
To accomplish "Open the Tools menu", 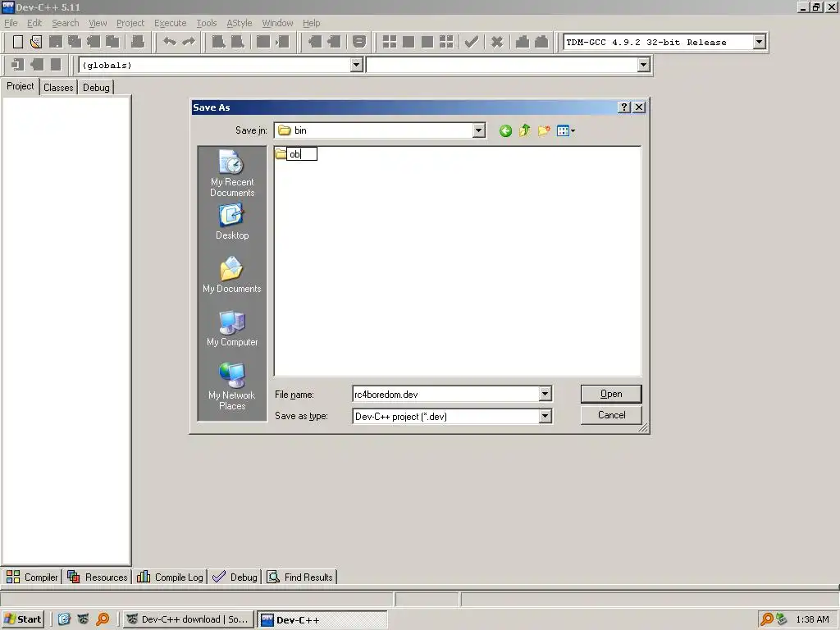I will (206, 23).
